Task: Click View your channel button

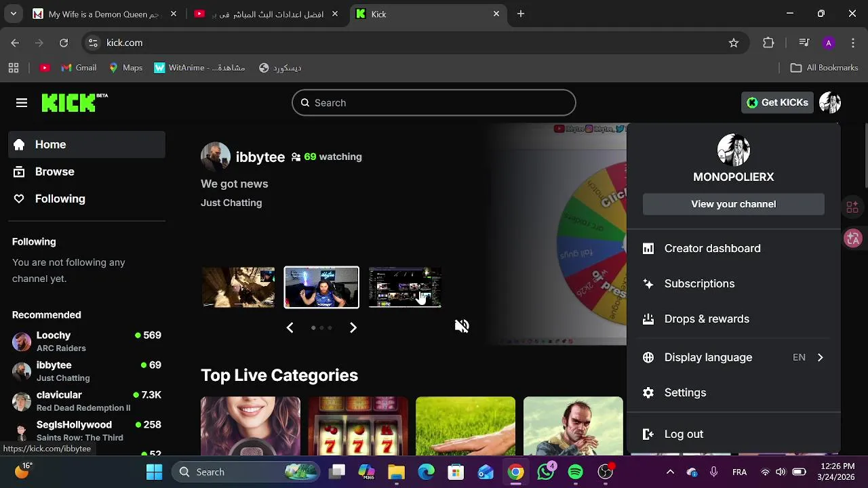Action: pos(734,204)
